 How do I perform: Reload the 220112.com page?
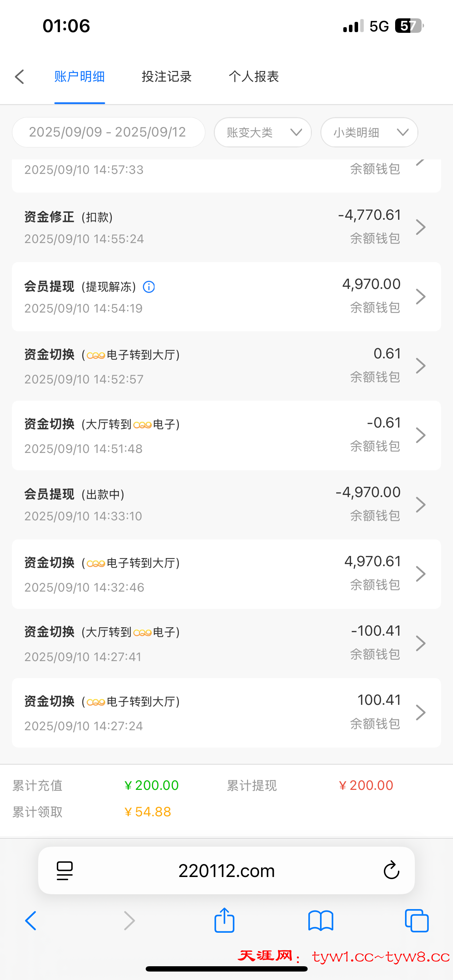(x=391, y=870)
